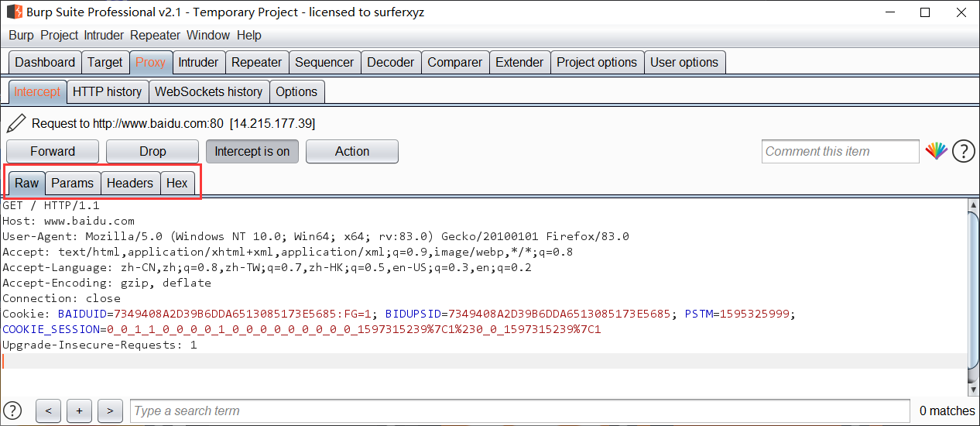The height and width of the screenshot is (426, 980).
Task: Go to next search match with > button
Action: coord(110,411)
